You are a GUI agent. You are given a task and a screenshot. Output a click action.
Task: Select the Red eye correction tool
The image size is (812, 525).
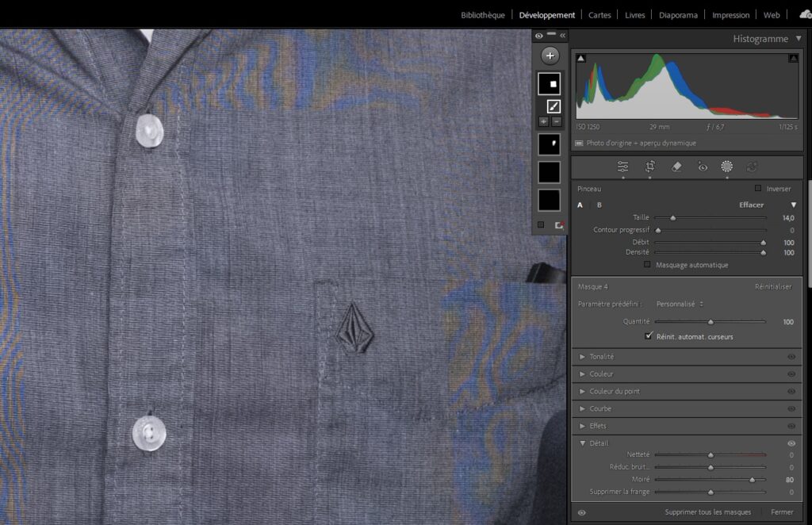pyautogui.click(x=702, y=167)
